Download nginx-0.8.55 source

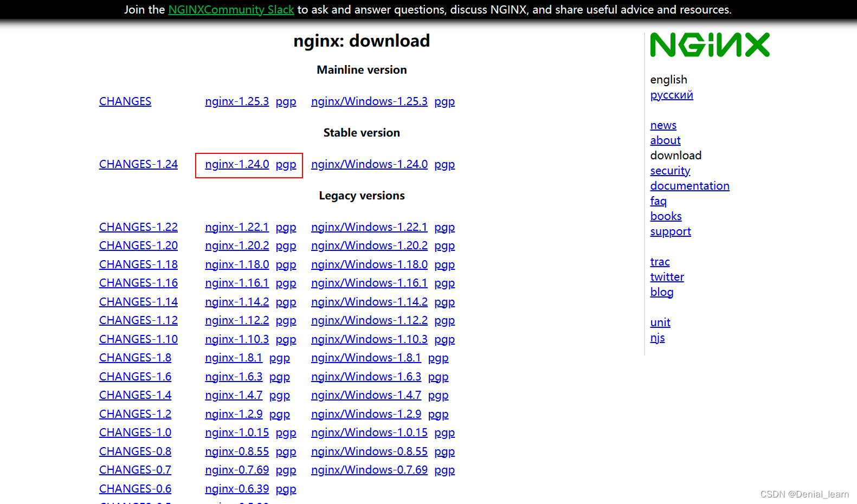pyautogui.click(x=237, y=451)
